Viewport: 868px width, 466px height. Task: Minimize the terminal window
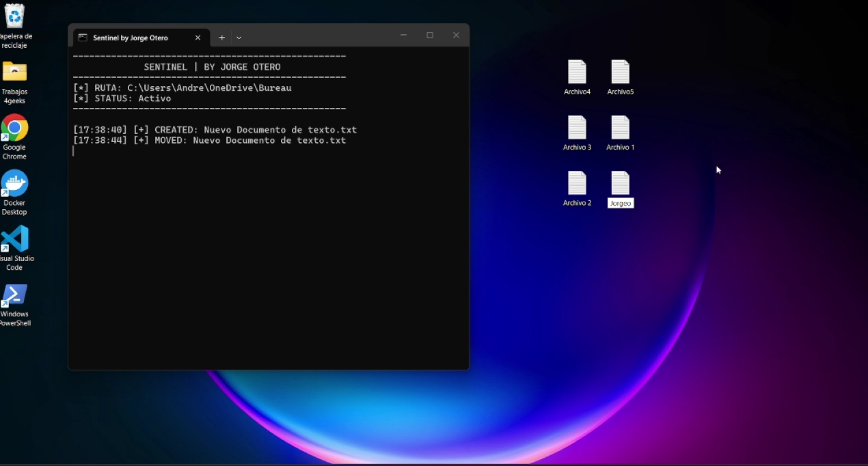tap(403, 36)
